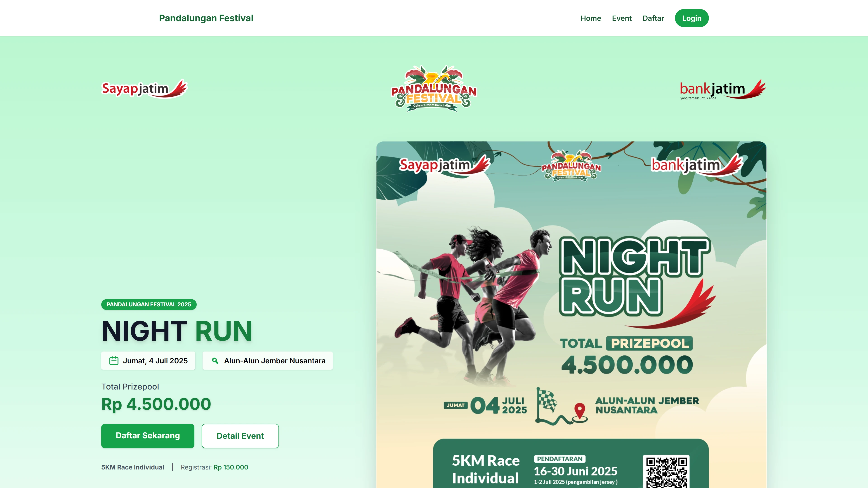Click the calendar icon beside Jumat date
The width and height of the screenshot is (868, 488).
pos(114,361)
